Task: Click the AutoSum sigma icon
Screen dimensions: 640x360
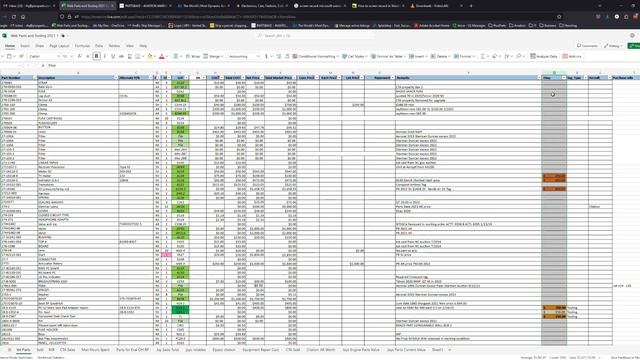Action: [484, 56]
